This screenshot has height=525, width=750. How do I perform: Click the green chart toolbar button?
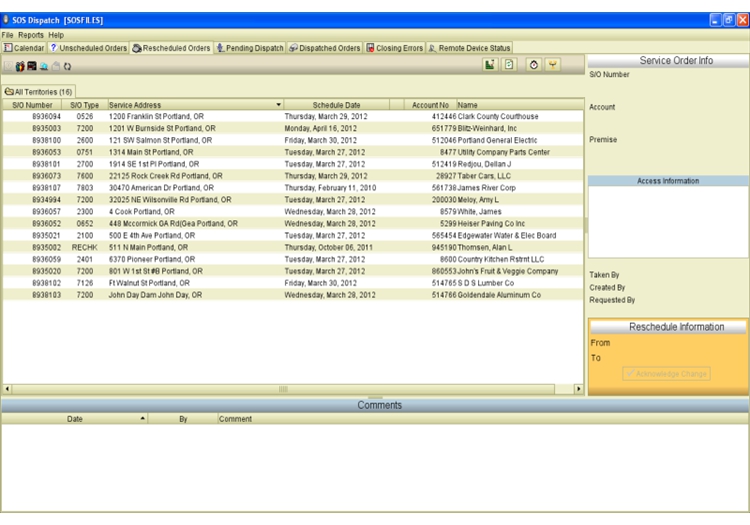tap(490, 65)
